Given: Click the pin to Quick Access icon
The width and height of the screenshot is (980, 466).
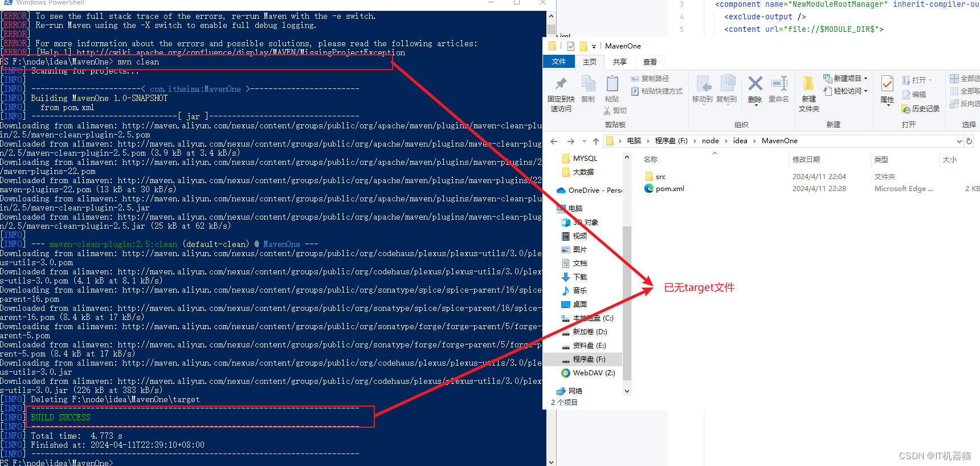Looking at the screenshot, I should click(x=561, y=84).
